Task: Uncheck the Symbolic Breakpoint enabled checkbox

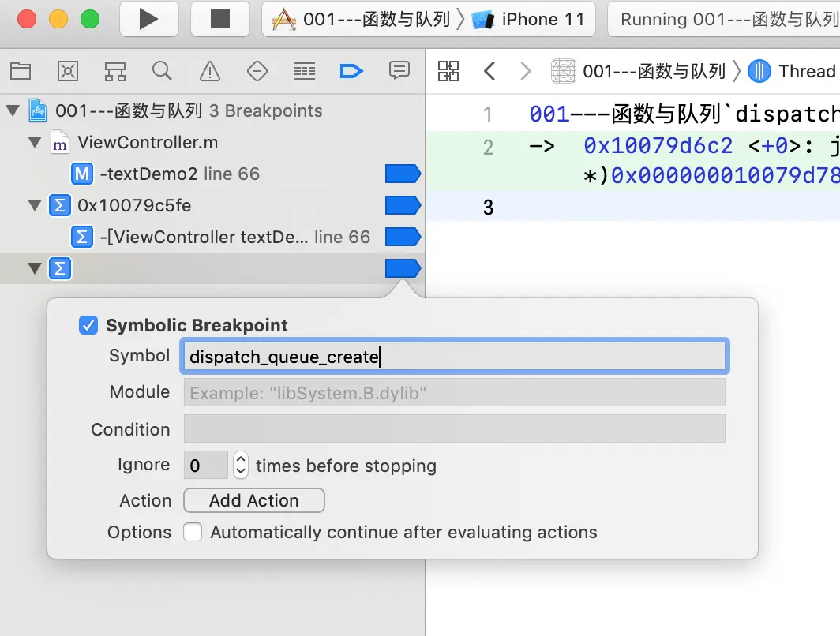Action: click(88, 325)
